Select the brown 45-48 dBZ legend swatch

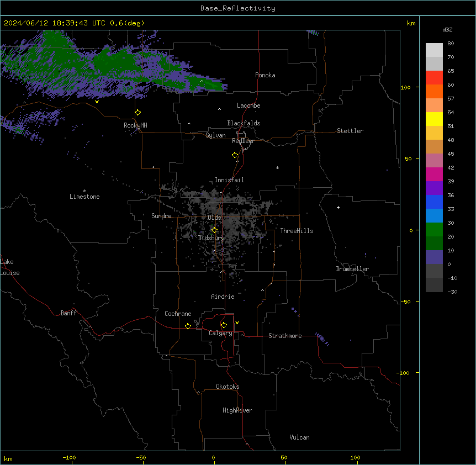tap(434, 146)
